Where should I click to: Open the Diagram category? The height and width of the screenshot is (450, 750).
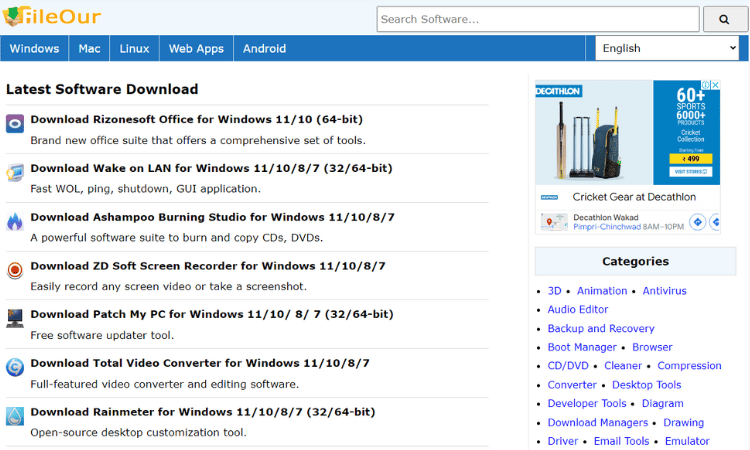(662, 404)
